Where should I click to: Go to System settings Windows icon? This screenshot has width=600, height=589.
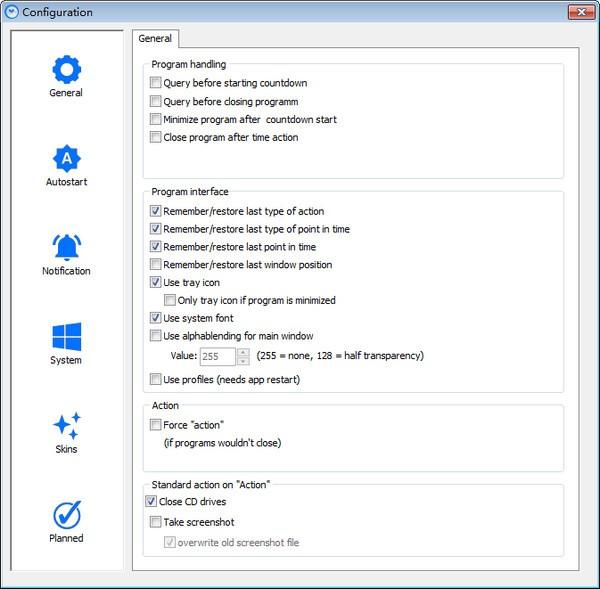click(x=67, y=337)
